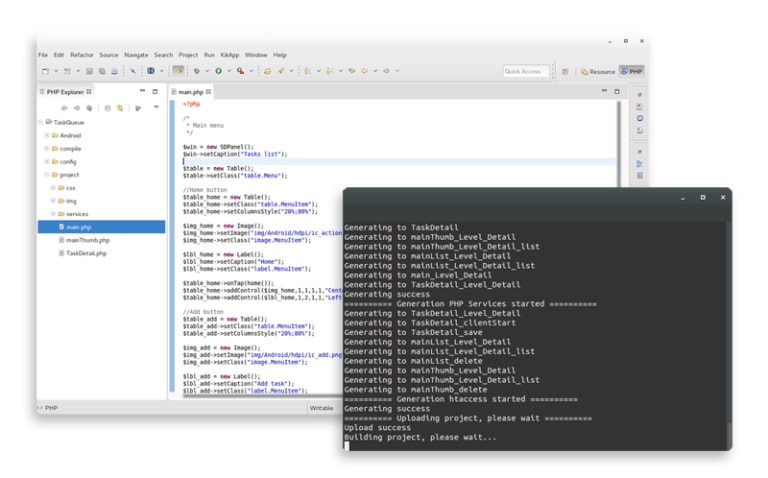Open the Refactor menu
The height and width of the screenshot is (478, 768).
tap(82, 55)
